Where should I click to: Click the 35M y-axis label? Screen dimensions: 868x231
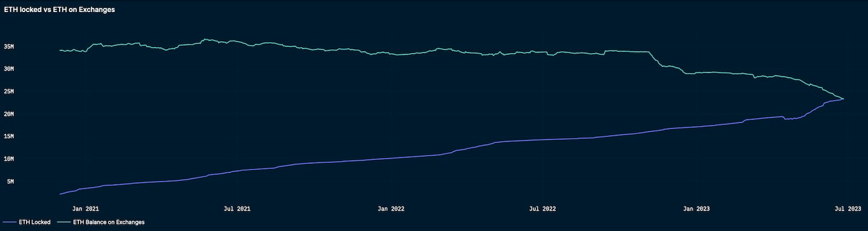click(8, 46)
